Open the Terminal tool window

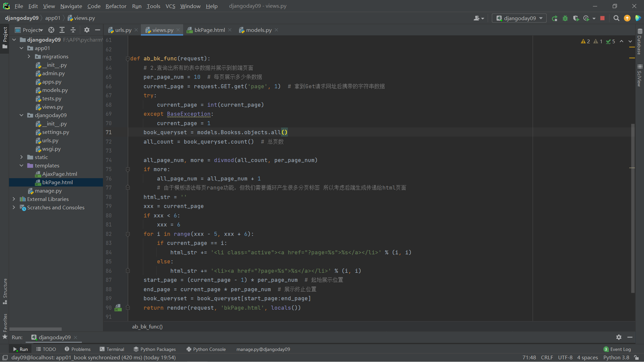(x=112, y=349)
